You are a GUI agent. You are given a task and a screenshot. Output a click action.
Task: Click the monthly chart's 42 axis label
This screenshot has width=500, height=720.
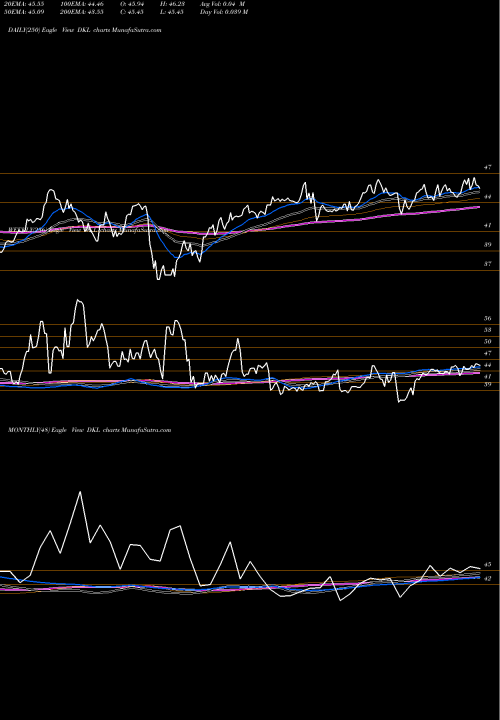click(488, 579)
